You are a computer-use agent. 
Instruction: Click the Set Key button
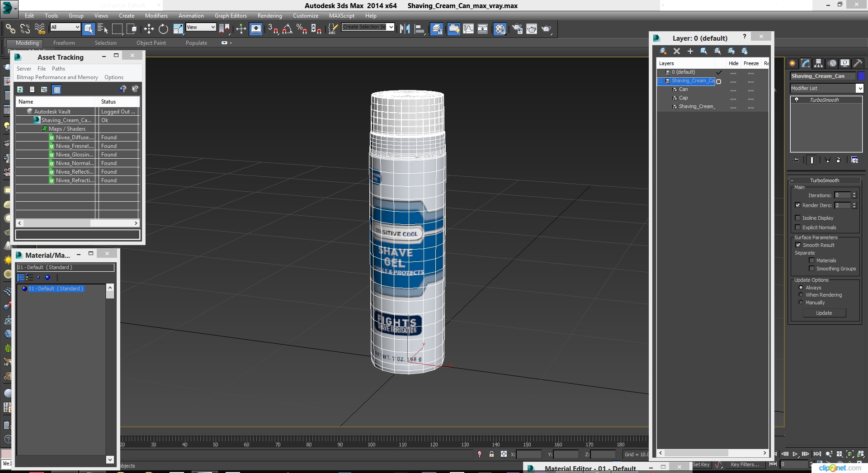click(701, 464)
